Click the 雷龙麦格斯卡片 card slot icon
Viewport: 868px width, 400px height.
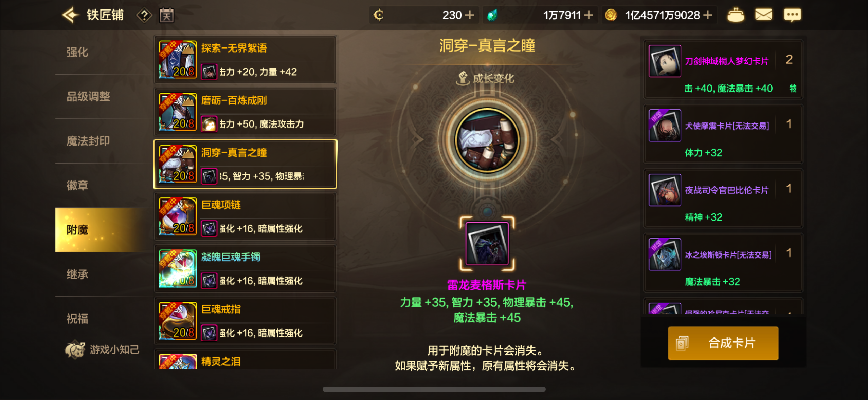487,243
